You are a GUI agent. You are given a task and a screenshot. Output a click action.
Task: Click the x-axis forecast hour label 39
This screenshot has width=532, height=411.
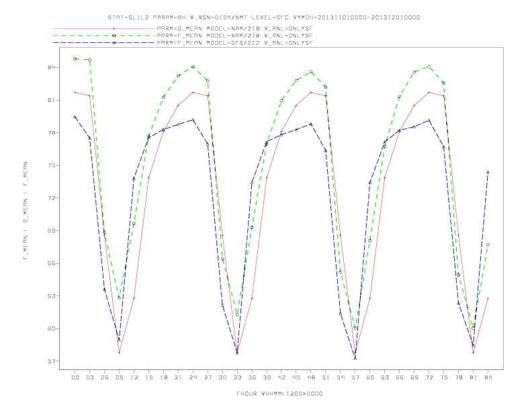pos(267,377)
